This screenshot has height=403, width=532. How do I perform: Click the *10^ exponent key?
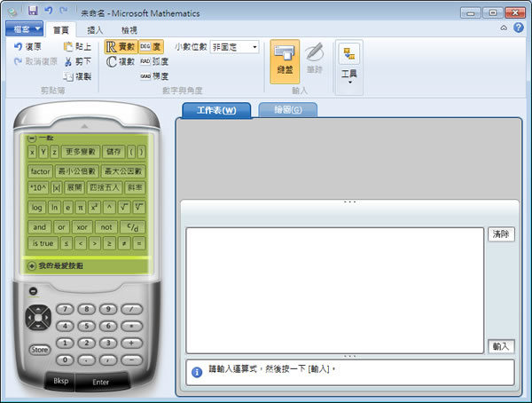(x=38, y=187)
